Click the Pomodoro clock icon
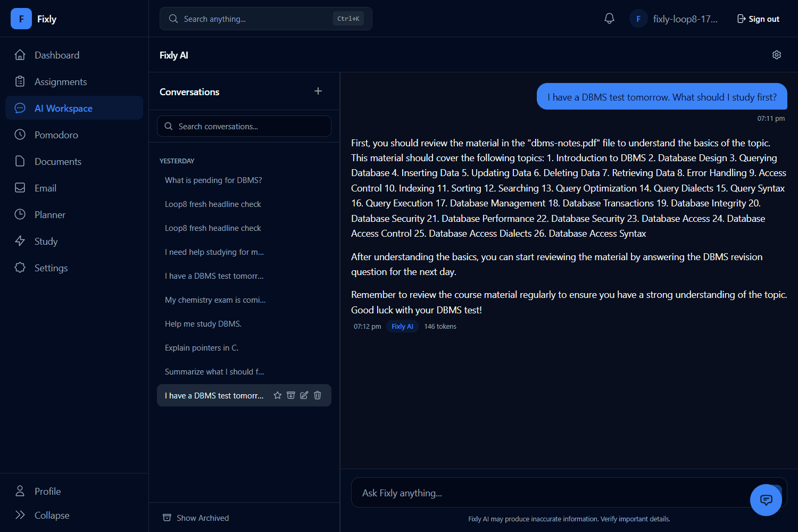 (20, 135)
